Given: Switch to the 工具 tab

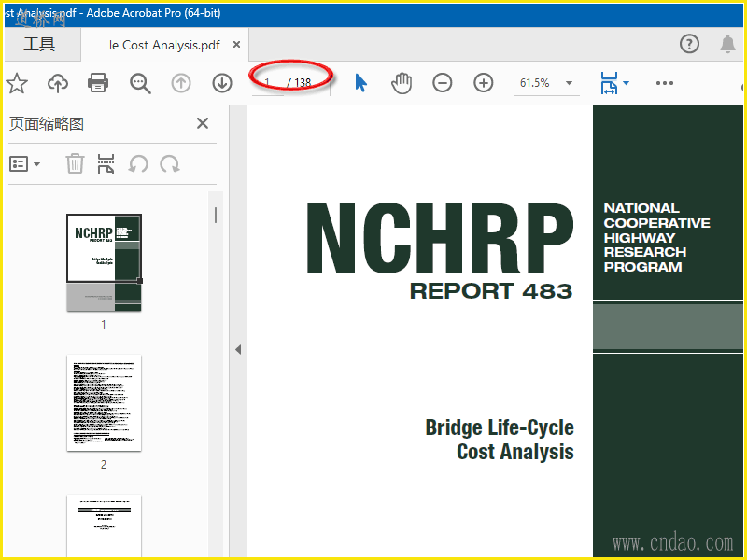Looking at the screenshot, I should pyautogui.click(x=39, y=45).
